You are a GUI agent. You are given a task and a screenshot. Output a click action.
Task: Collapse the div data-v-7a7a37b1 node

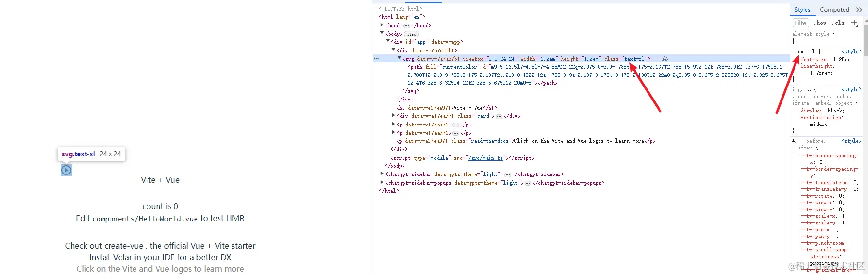tap(393, 50)
